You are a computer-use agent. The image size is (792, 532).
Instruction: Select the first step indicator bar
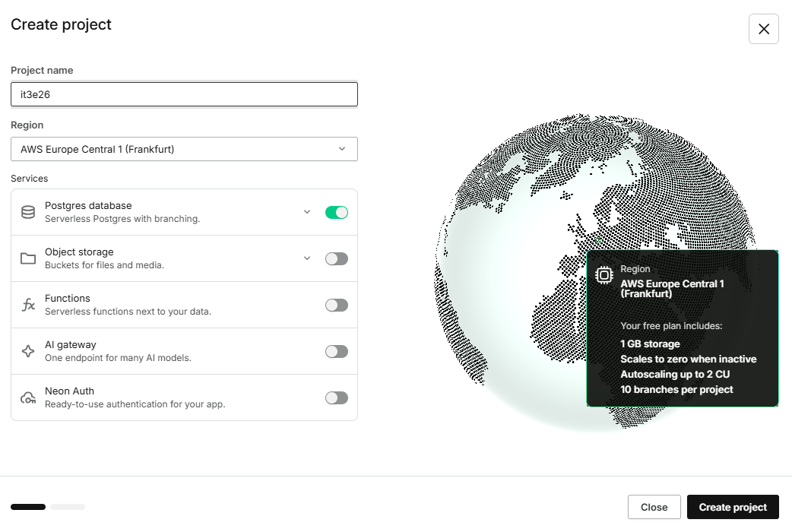pyautogui.click(x=28, y=507)
